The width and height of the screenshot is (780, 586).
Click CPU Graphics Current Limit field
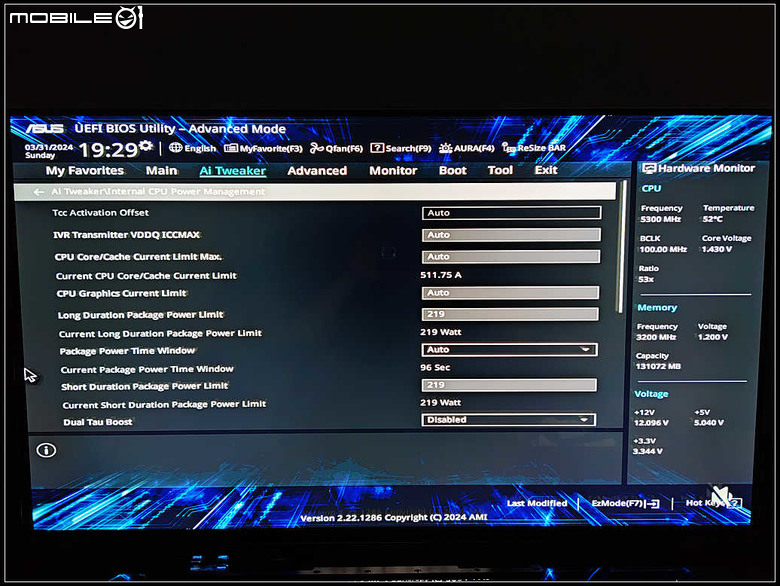point(510,293)
